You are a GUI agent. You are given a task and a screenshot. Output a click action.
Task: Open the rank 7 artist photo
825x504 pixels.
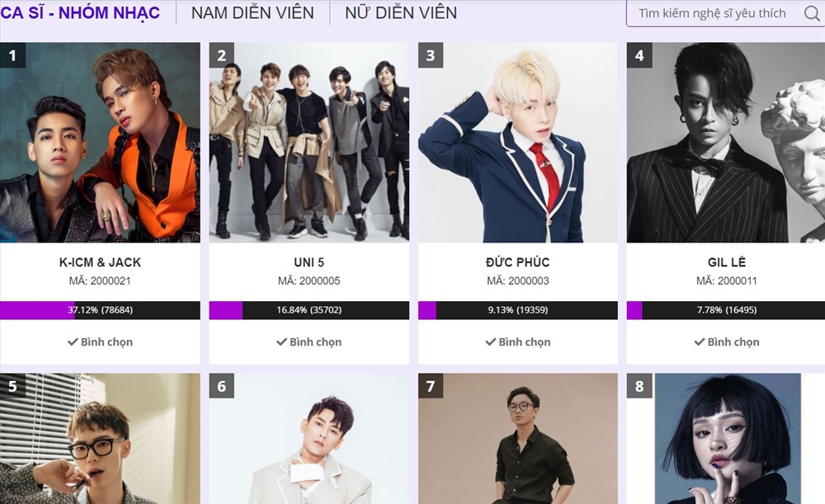tap(518, 439)
